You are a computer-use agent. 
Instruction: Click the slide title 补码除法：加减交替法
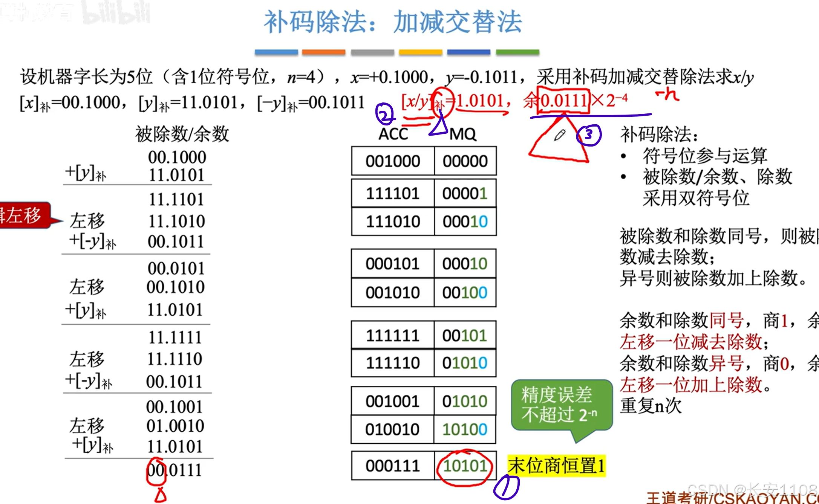[x=393, y=22]
